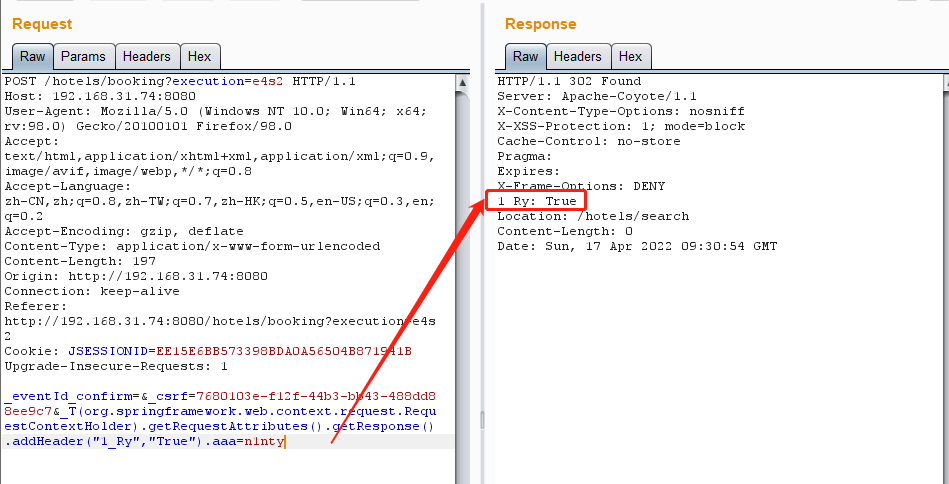Image resolution: width=949 pixels, height=484 pixels.
Task: Open the Response Hex tab
Action: click(631, 57)
